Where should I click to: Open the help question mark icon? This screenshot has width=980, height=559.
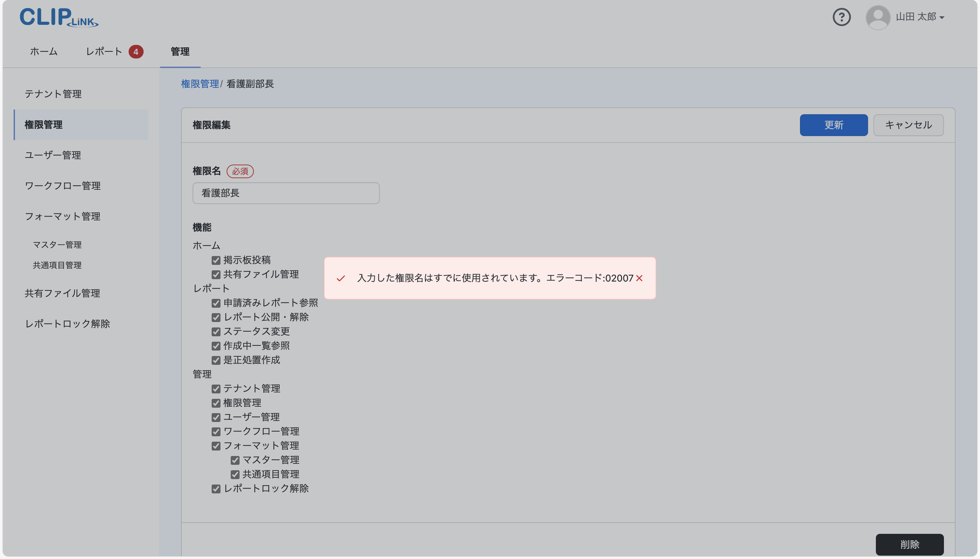pos(842,17)
